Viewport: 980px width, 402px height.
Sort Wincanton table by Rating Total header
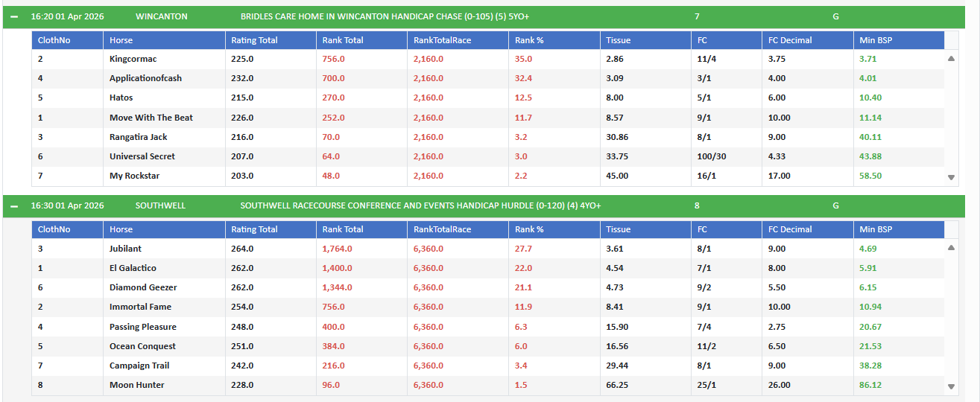[x=254, y=40]
